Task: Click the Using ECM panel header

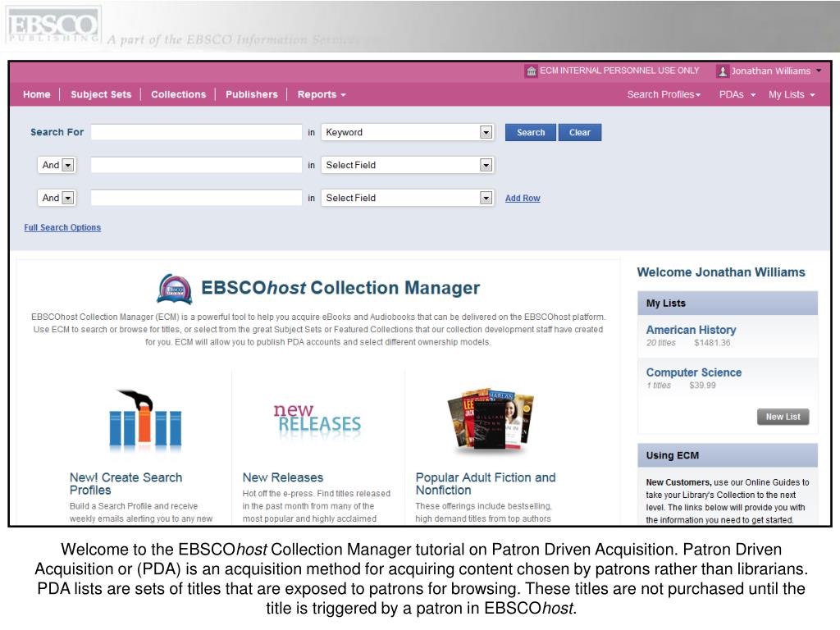Action: 728,455
